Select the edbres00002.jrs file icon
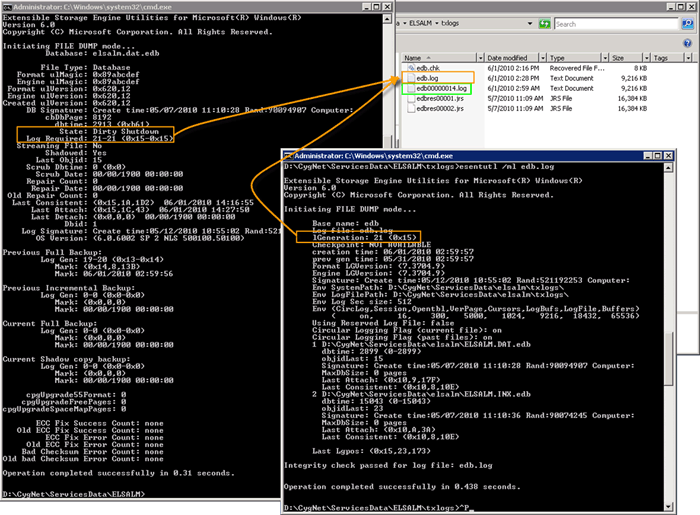This screenshot has height=515, width=700. click(411, 109)
